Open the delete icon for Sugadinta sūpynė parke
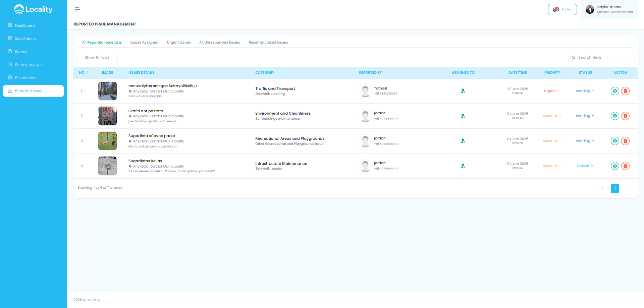Viewport: 644px width, 308px height. click(626, 141)
